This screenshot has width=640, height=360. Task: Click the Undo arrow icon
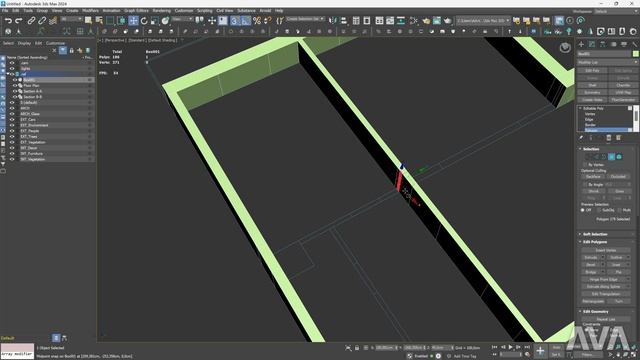8,20
